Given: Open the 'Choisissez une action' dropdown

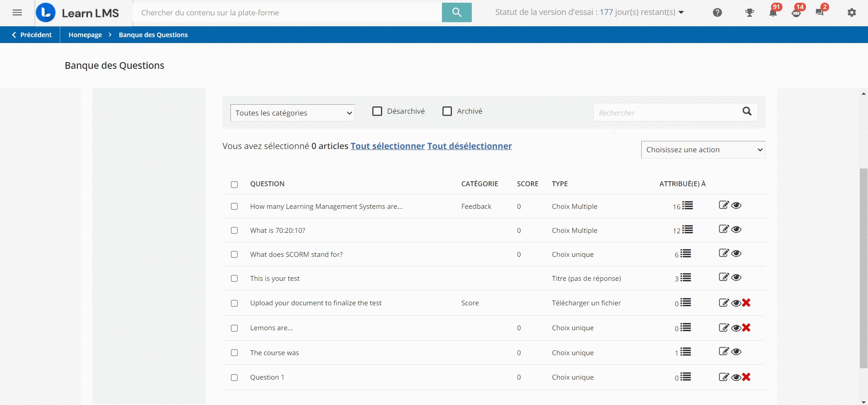Looking at the screenshot, I should [703, 150].
